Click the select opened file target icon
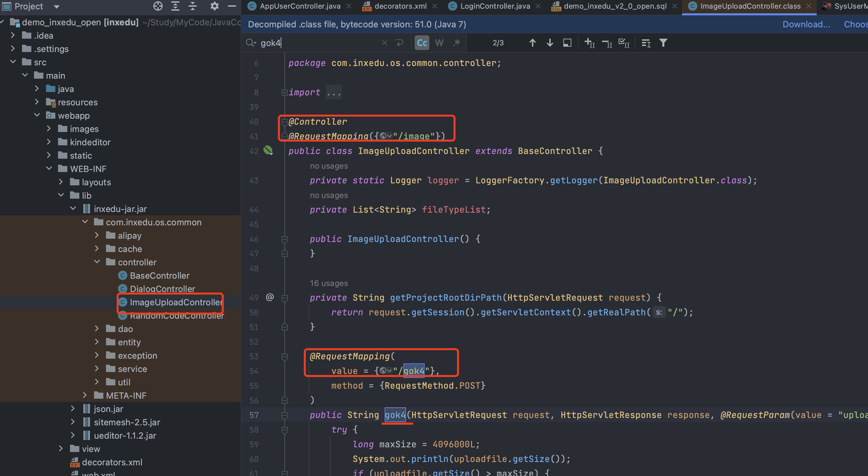 [158, 6]
